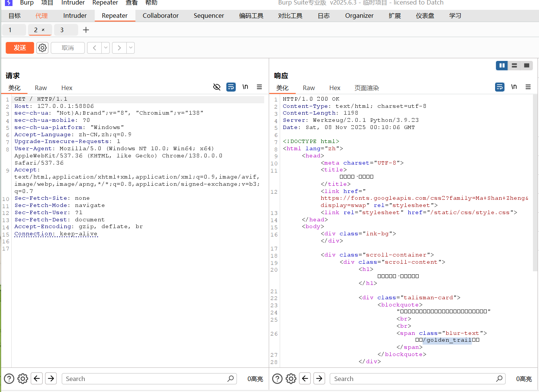Click Burp Suite logo icon in title
The width and height of the screenshot is (539, 392).
8,3
